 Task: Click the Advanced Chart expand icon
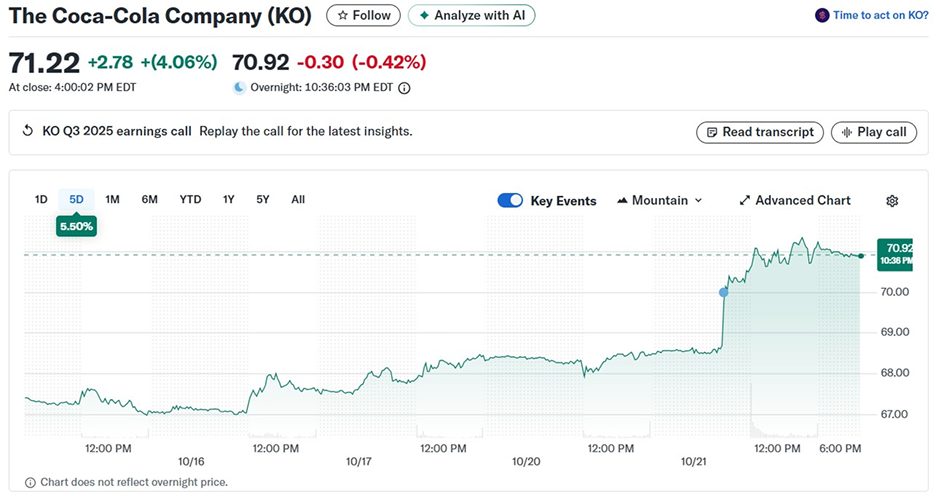(744, 201)
